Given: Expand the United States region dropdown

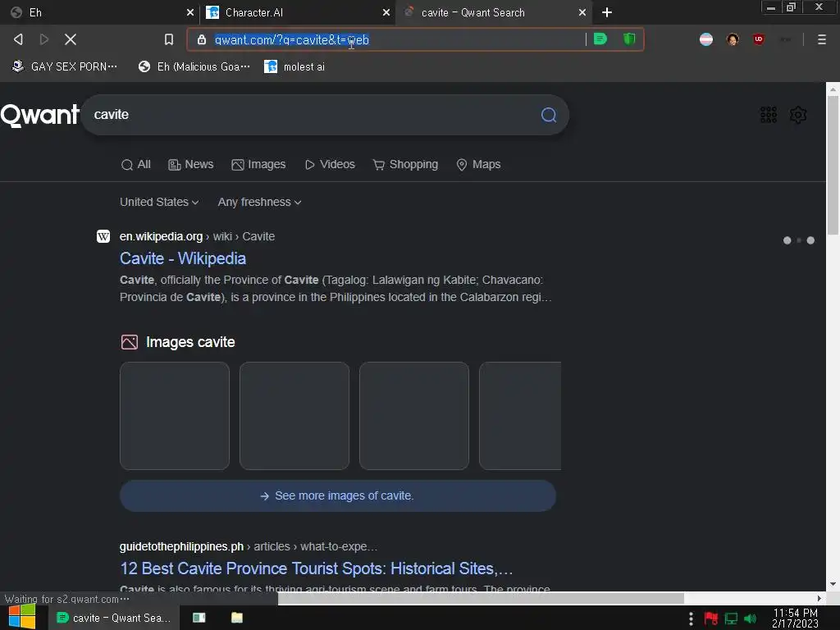Looking at the screenshot, I should (x=159, y=202).
